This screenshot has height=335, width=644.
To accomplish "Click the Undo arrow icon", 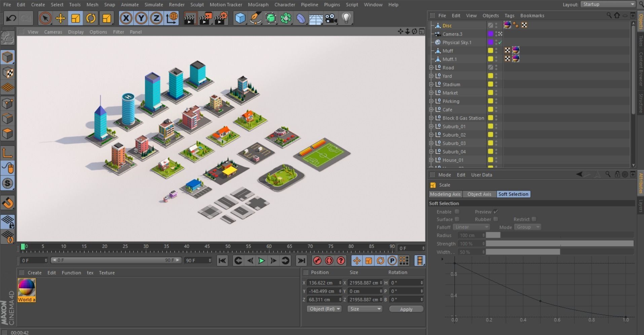I will (11, 18).
